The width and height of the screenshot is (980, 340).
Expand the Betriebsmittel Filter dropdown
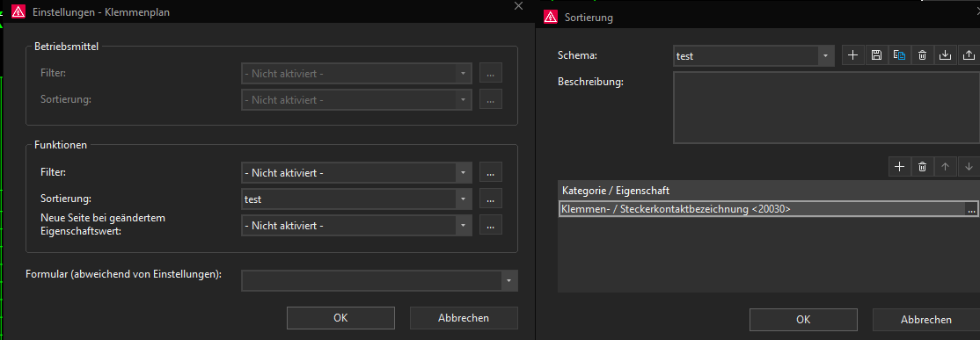(x=463, y=73)
